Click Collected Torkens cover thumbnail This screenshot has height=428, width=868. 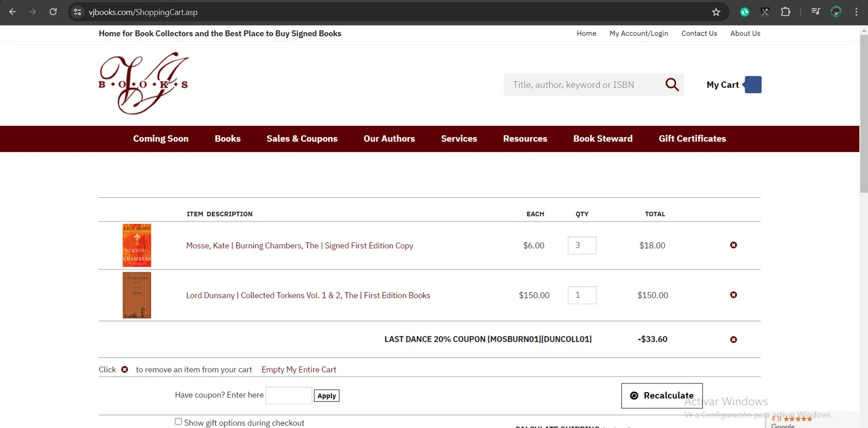pyautogui.click(x=137, y=295)
